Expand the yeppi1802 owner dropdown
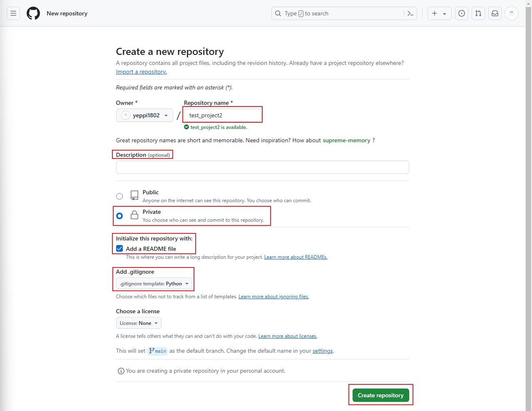Viewport: 532px width, 411px height. coord(144,115)
